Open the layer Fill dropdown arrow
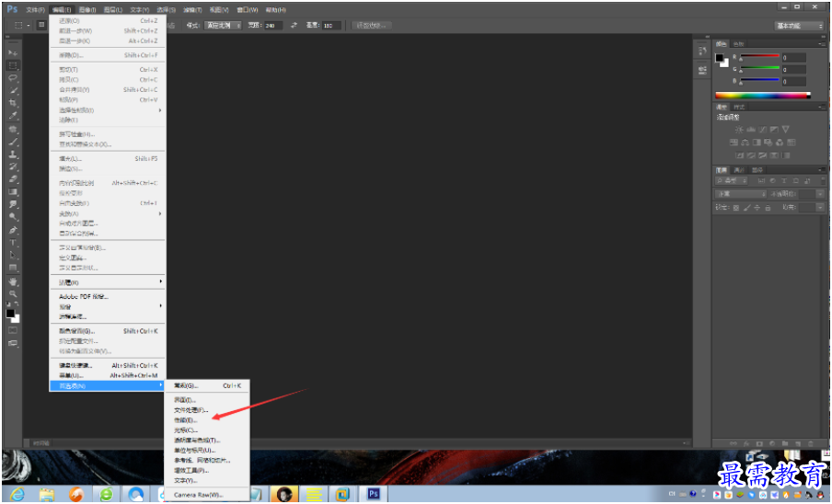 (820, 208)
